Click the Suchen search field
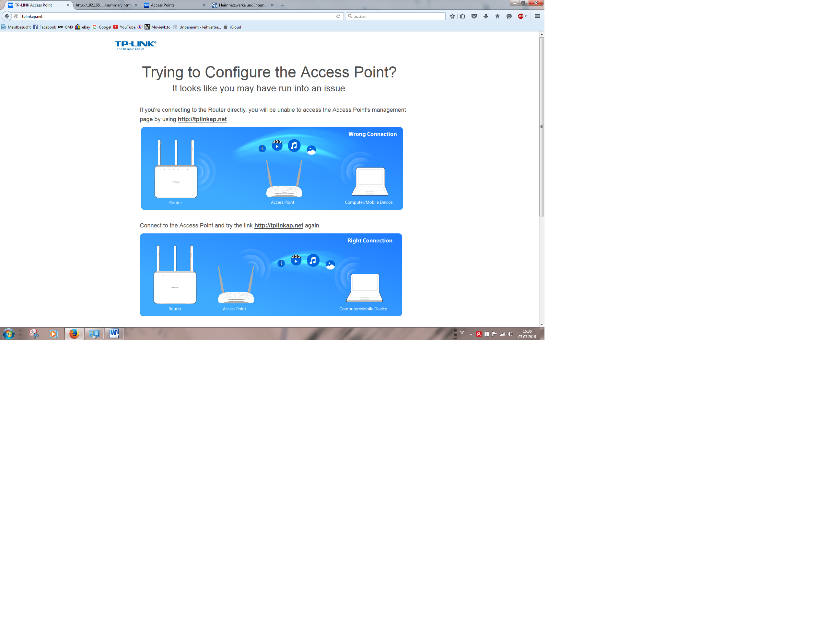 coord(397,16)
